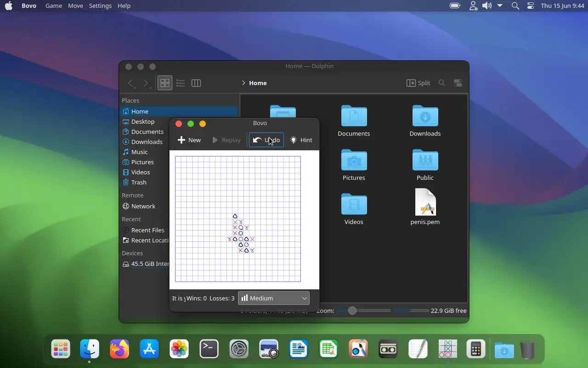This screenshot has width=588, height=368.
Task: Start a new Bovo game
Action: point(189,140)
